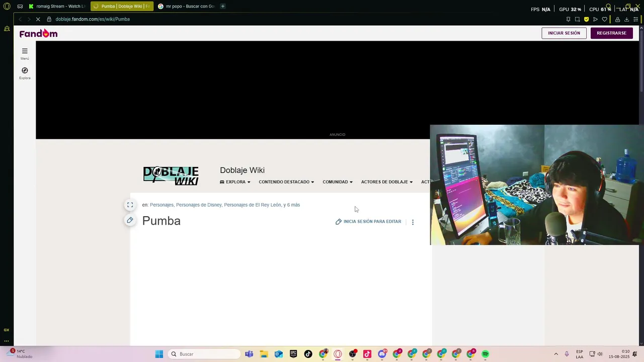Open the sidebar three-dots setup icon
This screenshot has width=644, height=362.
pyautogui.click(x=7, y=341)
